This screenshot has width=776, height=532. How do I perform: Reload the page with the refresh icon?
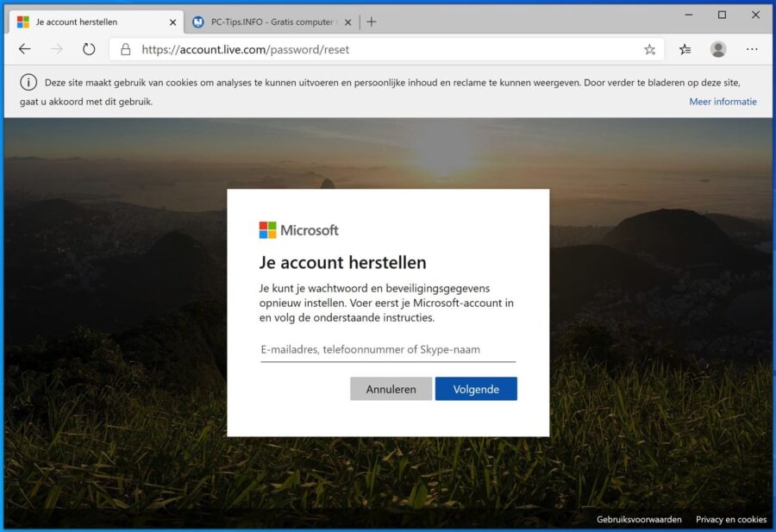89,49
